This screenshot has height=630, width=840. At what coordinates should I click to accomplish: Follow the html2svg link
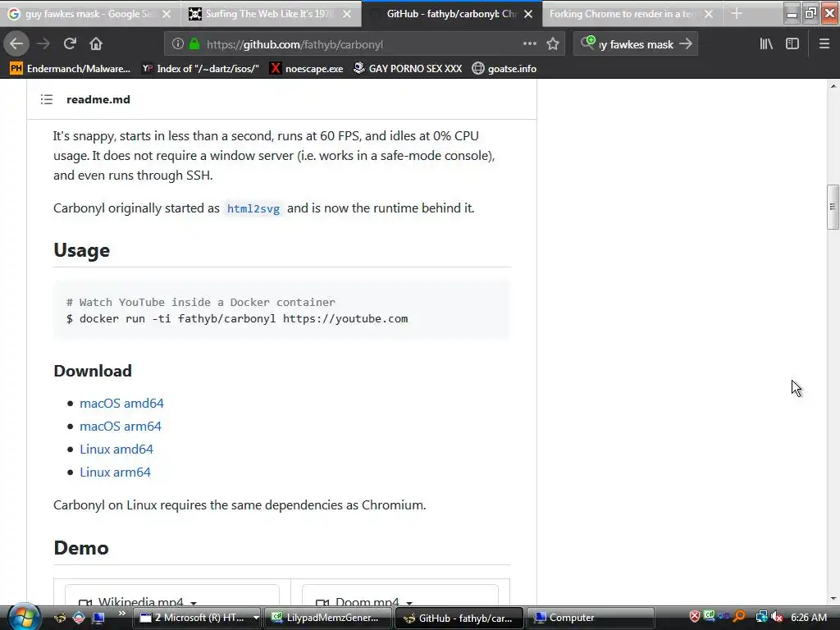[x=253, y=208]
